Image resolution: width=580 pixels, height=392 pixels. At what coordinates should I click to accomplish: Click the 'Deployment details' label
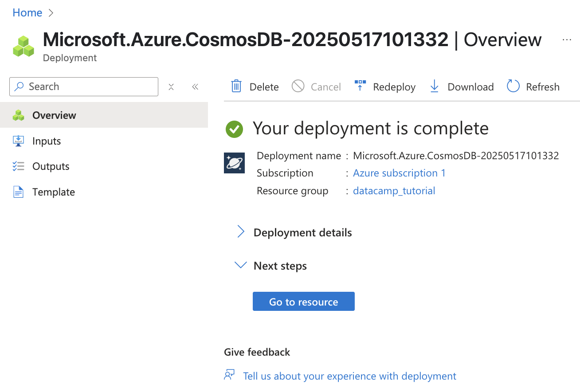coord(303,232)
